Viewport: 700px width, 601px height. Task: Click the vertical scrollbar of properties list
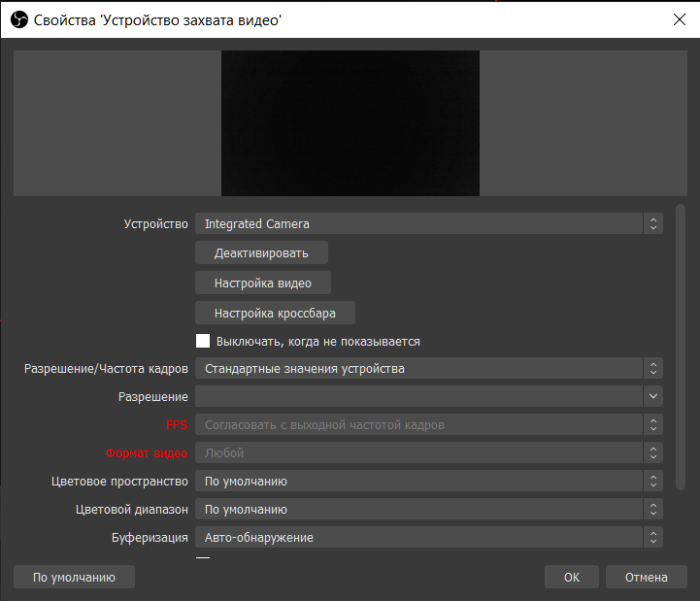(x=681, y=347)
